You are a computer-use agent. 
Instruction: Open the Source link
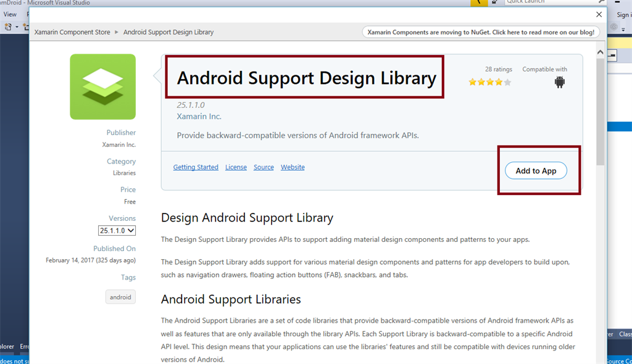(264, 167)
